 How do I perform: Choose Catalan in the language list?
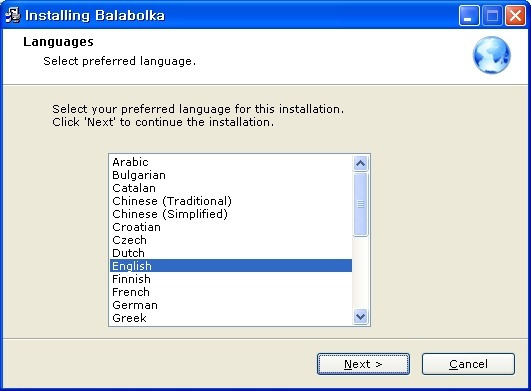[x=231, y=188]
